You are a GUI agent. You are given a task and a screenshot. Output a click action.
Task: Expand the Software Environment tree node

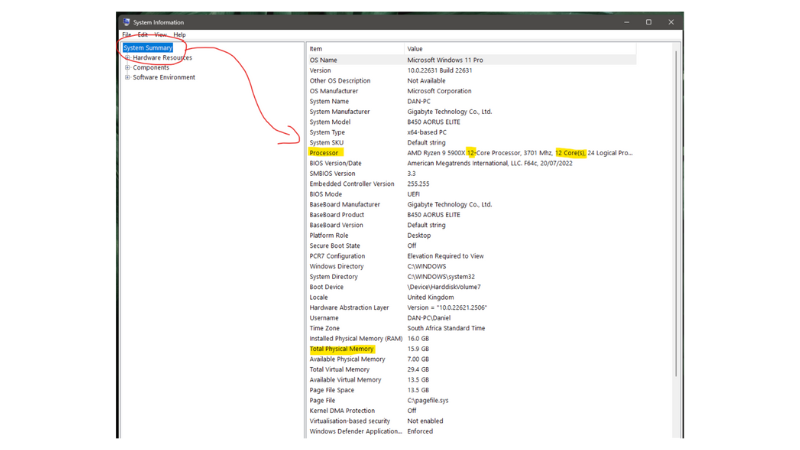pos(127,77)
